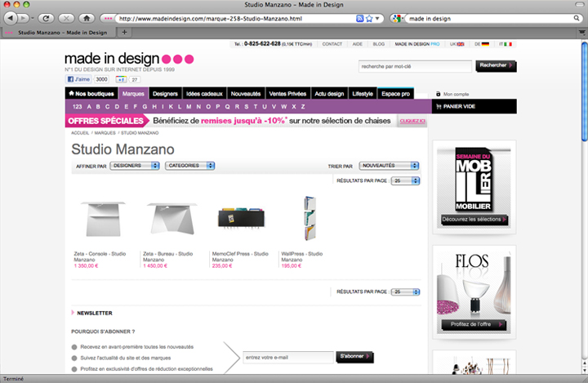The height and width of the screenshot is (383, 588).
Task: Go forward with the browser forward arrow
Action: click(23, 18)
